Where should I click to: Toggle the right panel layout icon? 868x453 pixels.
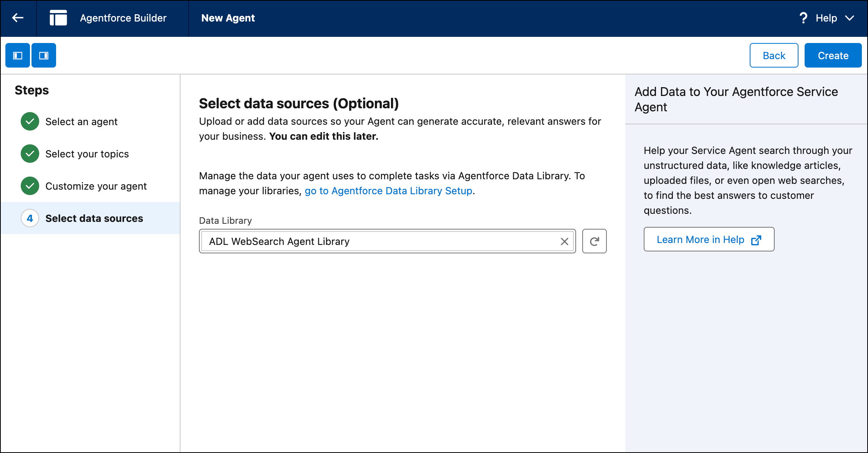44,56
